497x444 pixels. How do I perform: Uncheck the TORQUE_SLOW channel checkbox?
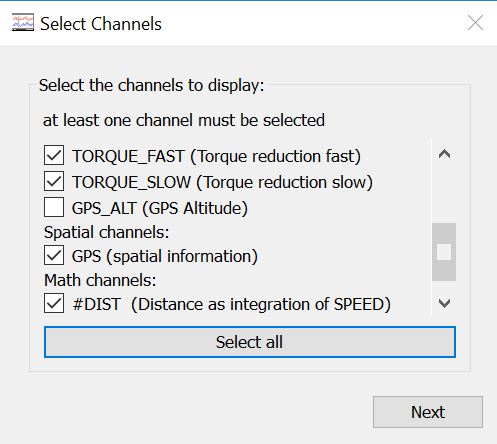click(x=54, y=181)
